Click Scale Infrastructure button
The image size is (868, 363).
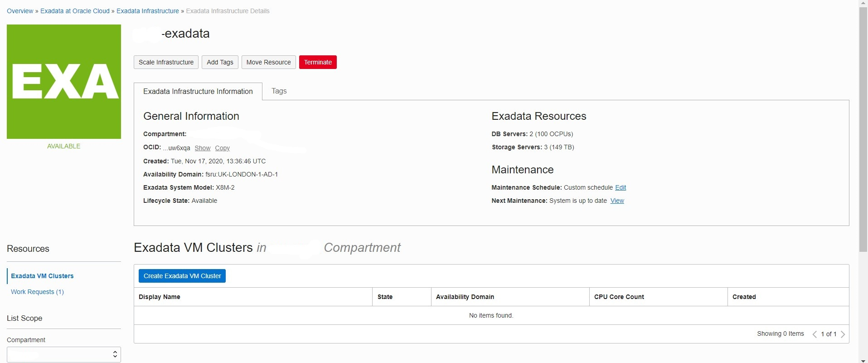click(166, 62)
